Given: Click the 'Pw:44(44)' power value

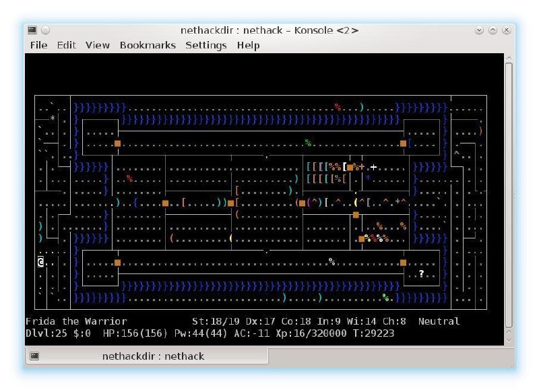Looking at the screenshot, I should (201, 333).
